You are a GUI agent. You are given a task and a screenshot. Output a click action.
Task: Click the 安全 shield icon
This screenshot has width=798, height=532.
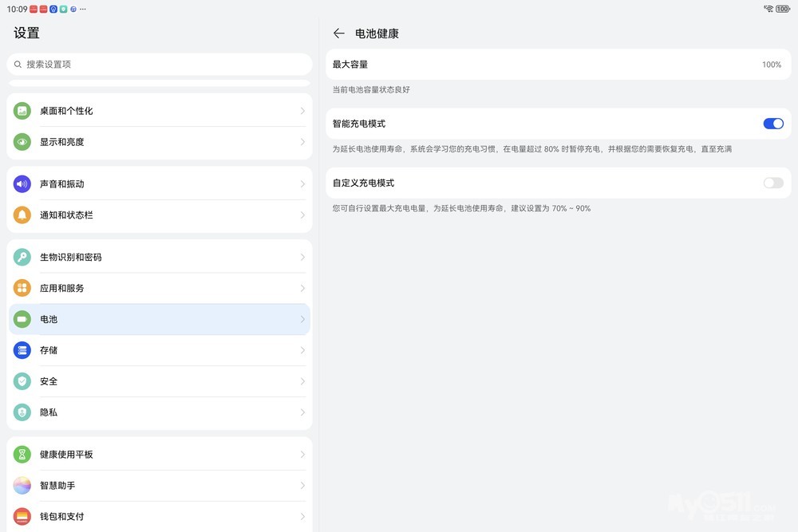[22, 381]
